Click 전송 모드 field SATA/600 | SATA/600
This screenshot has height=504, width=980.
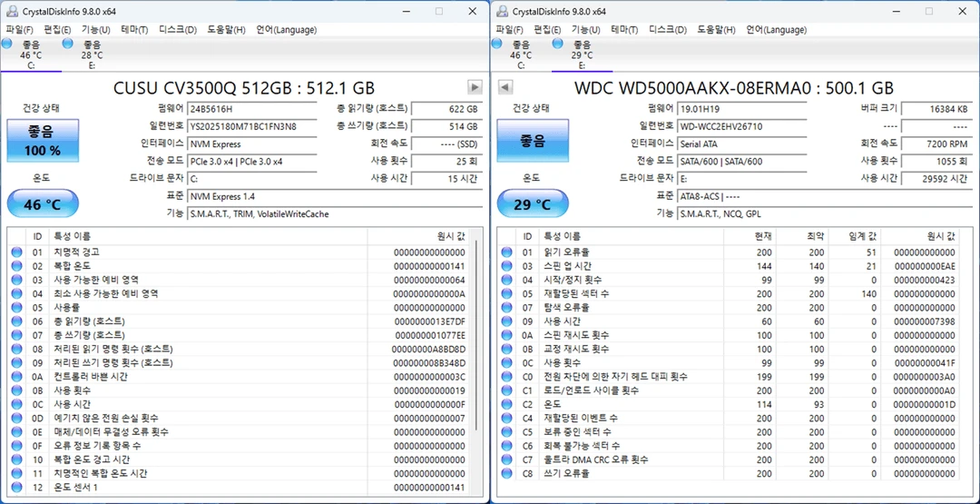742,162
